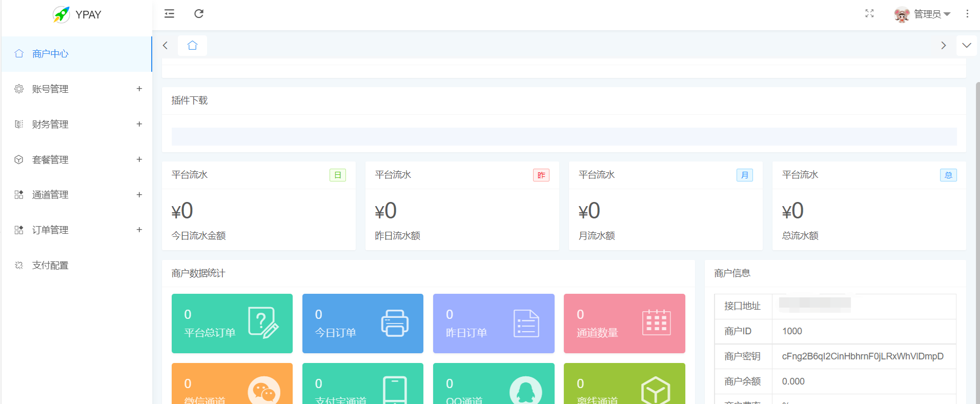Select the home tab icon

(x=192, y=46)
